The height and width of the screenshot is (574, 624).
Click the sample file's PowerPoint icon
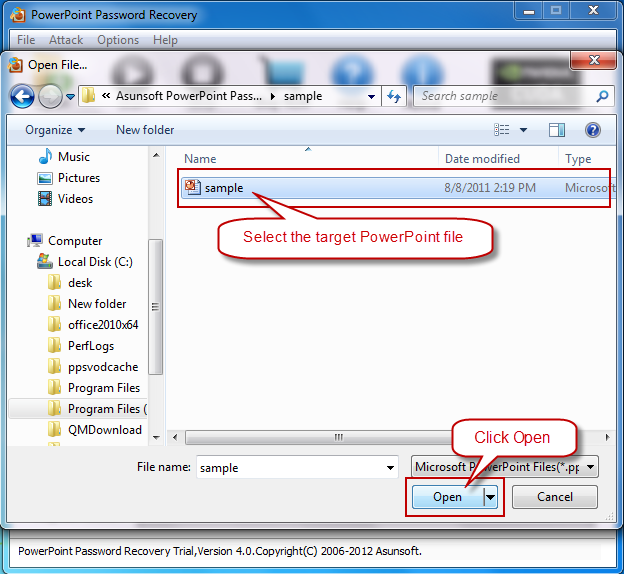click(193, 187)
